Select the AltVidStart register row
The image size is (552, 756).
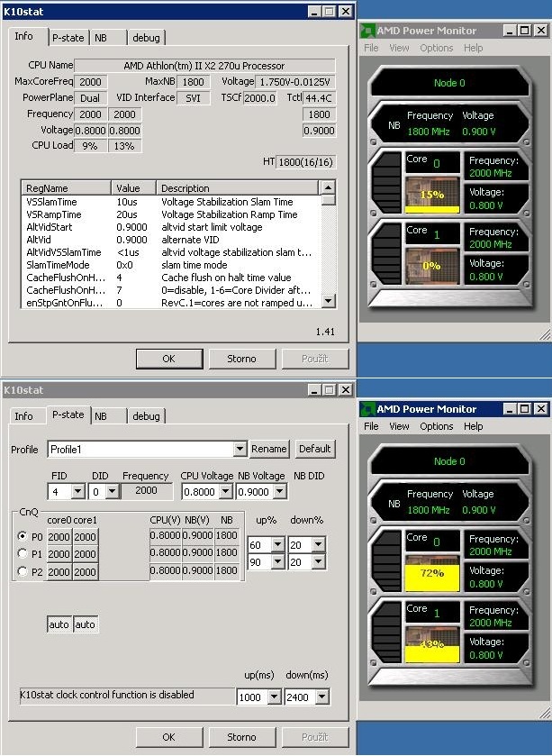[x=171, y=227]
